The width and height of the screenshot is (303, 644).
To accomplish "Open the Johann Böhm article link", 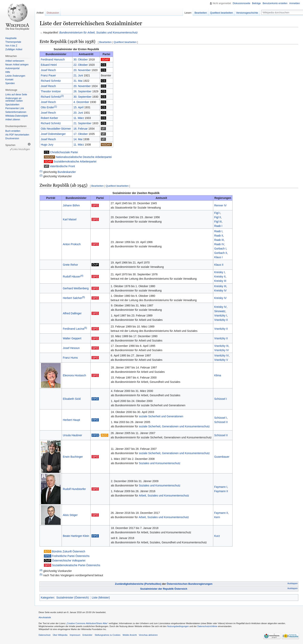I will point(71,205).
